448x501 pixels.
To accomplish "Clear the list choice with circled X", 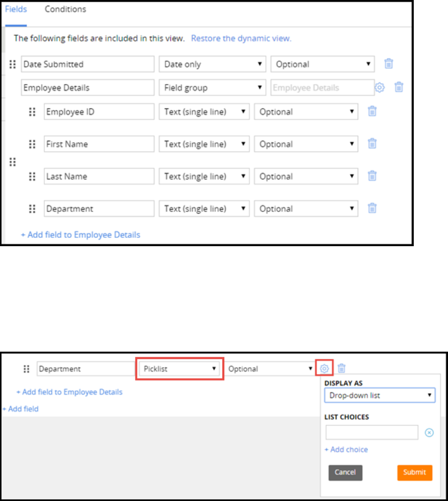I will click(429, 432).
